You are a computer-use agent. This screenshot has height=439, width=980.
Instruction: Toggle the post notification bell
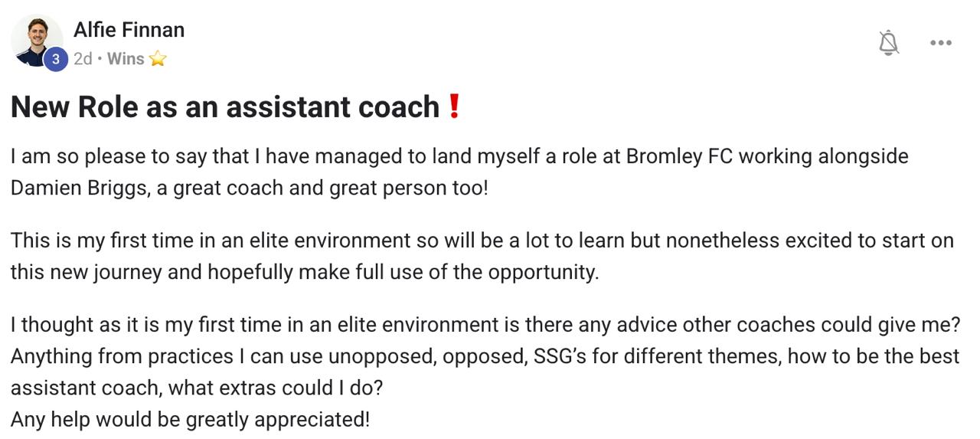(x=888, y=43)
